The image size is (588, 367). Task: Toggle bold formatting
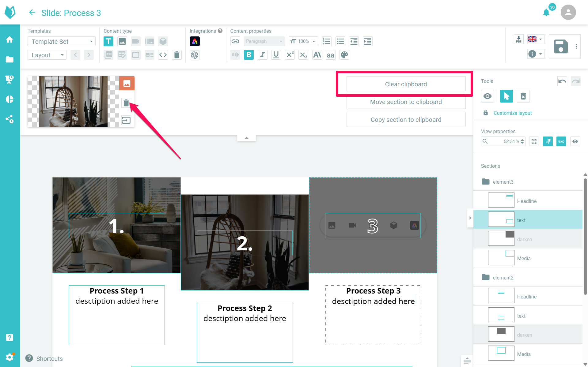point(249,55)
